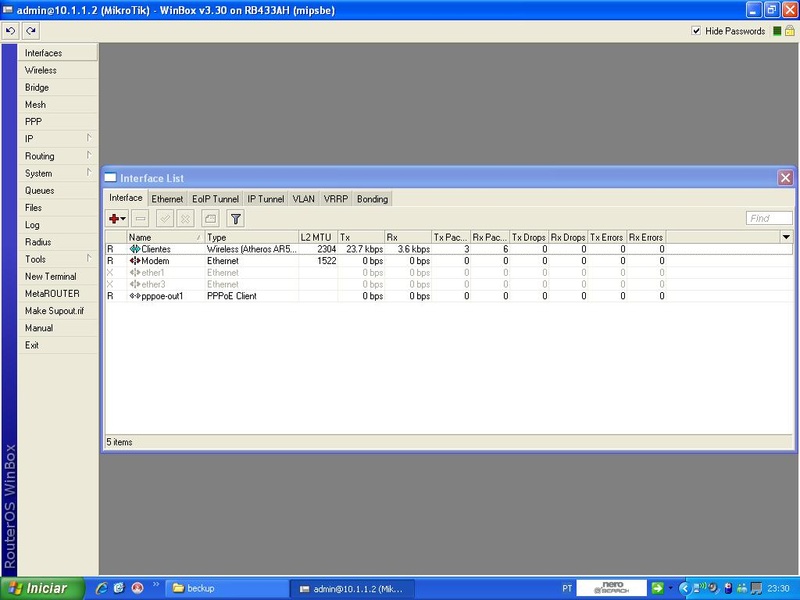Image resolution: width=800 pixels, height=600 pixels.
Task: Open Radius in the sidebar menu
Action: click(x=58, y=242)
